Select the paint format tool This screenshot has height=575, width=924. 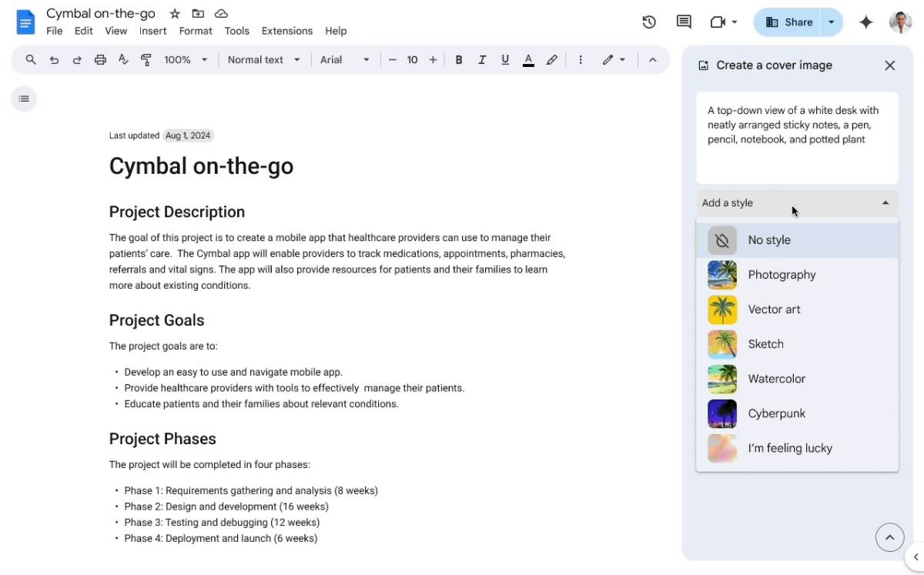click(x=146, y=59)
